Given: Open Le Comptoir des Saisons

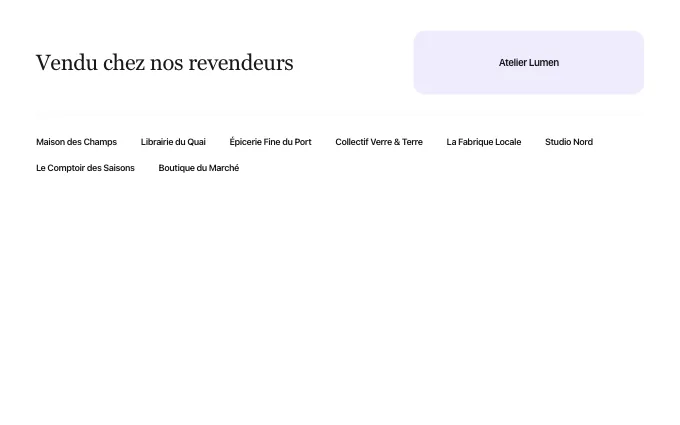Looking at the screenshot, I should (85, 168).
